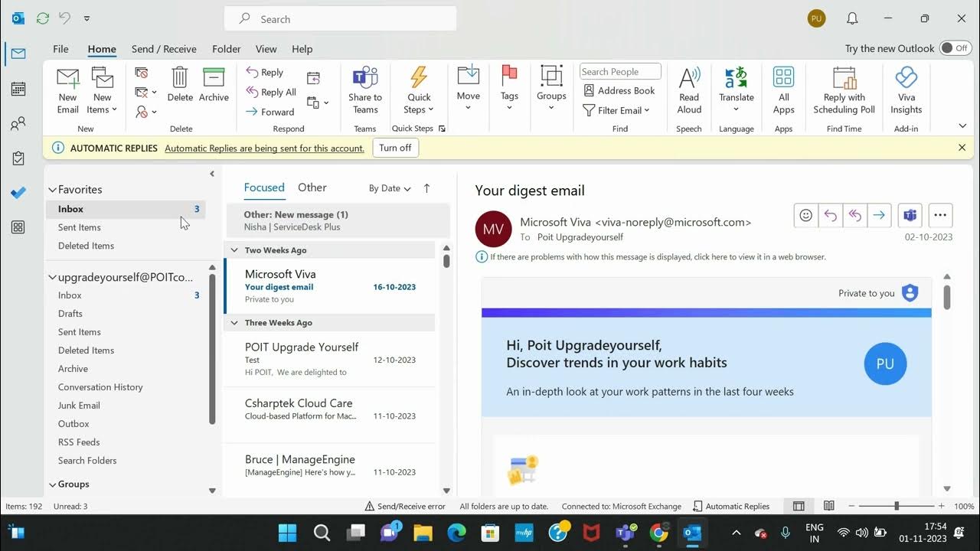Viewport: 980px width, 551px height.
Task: Click the Automatic Replies are being sent link
Action: click(x=264, y=148)
